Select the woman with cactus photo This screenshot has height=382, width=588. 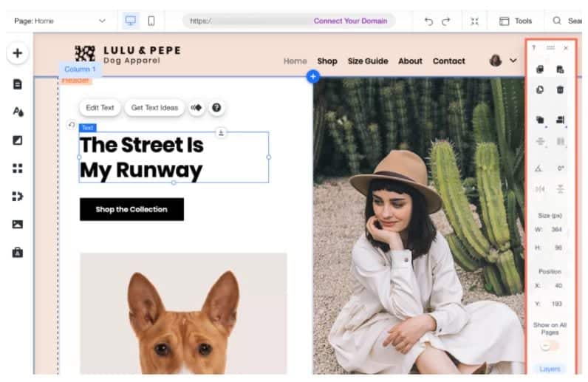(x=419, y=225)
